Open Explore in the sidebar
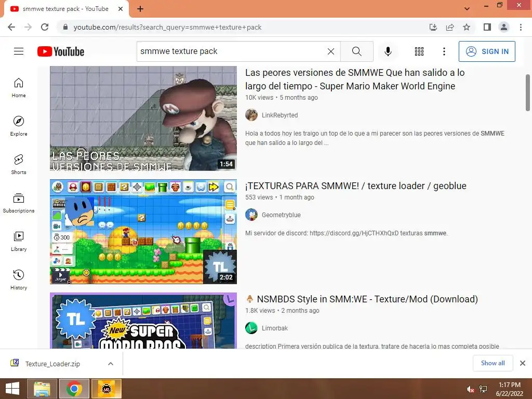532x399 pixels. click(x=19, y=126)
